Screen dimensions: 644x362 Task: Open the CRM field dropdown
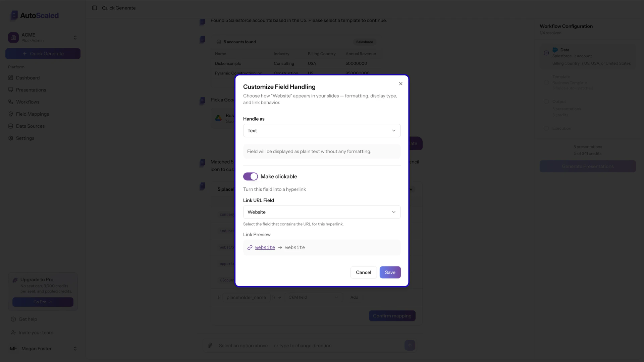click(313, 297)
